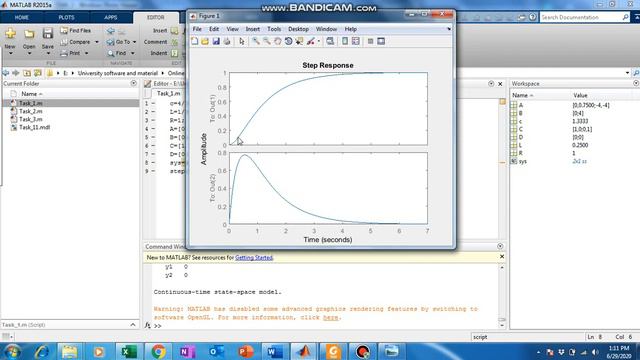Print figure icon in Figure 1 toolbar
640x360 pixels.
point(227,41)
